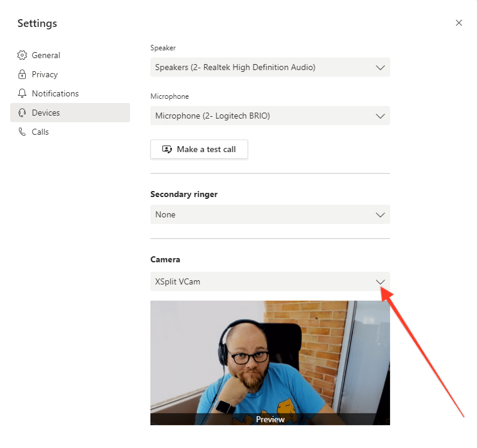Click the Settings dialog title
This screenshot has height=448, width=477.
pos(37,23)
